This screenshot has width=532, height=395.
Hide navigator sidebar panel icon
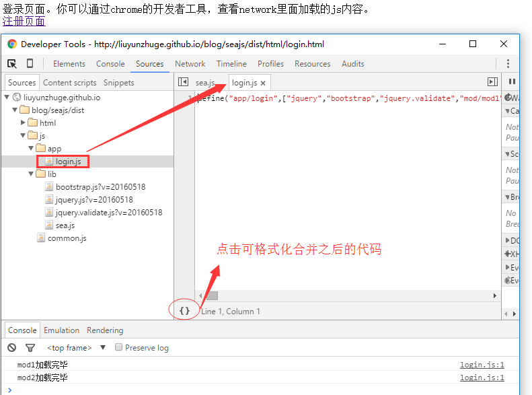(x=183, y=82)
